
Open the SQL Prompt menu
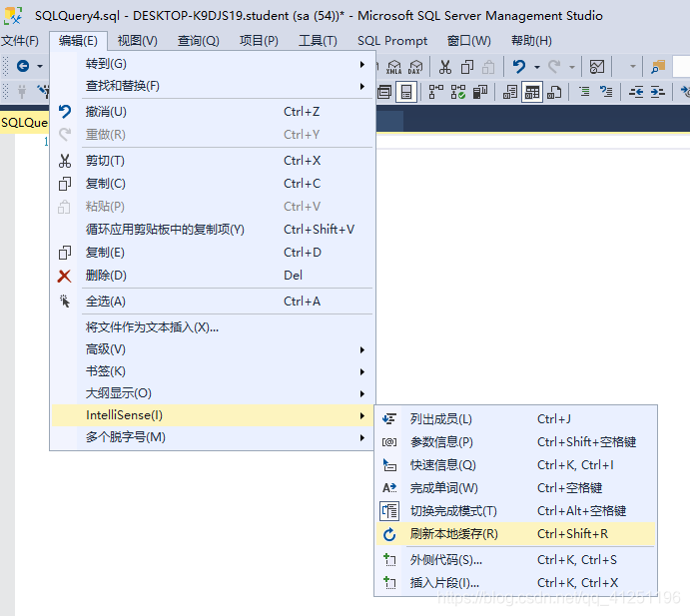click(392, 41)
